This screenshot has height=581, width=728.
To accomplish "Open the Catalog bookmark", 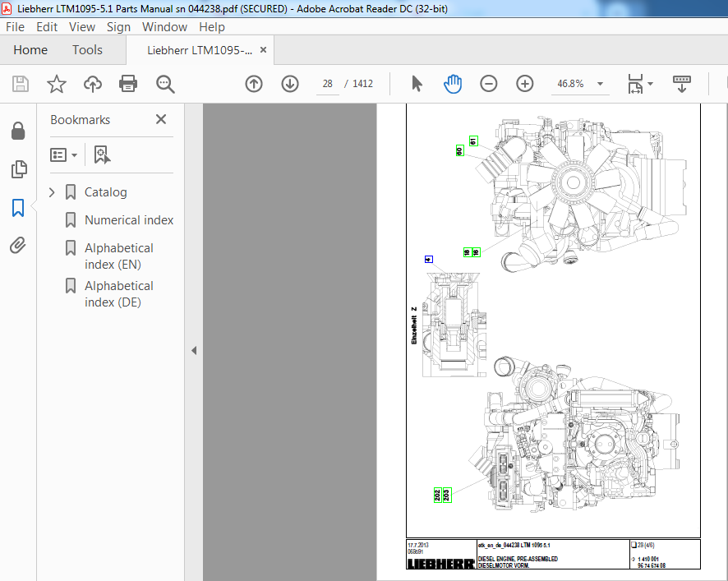I will coord(105,192).
